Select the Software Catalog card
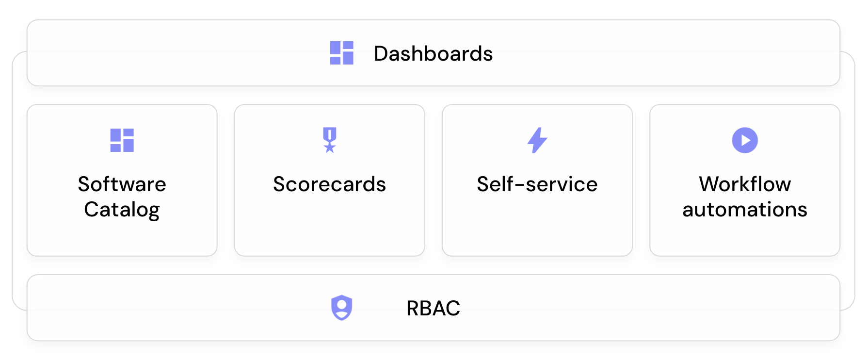Viewport: 868px width, 361px height. point(122,180)
